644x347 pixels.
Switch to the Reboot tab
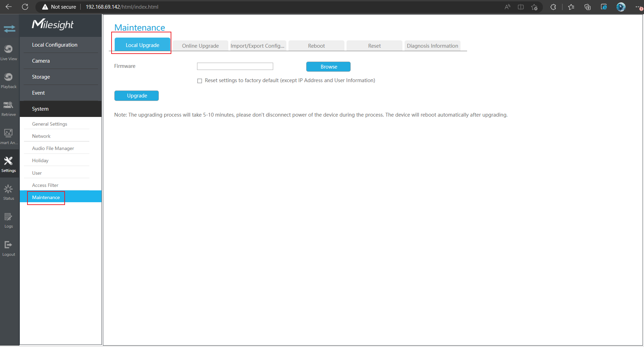pos(316,46)
